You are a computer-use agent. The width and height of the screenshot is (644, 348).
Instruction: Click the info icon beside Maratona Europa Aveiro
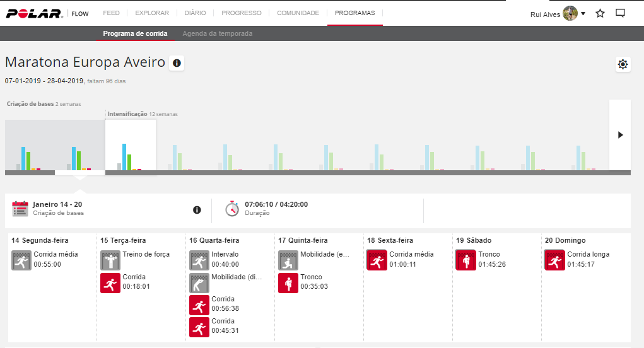(x=177, y=63)
